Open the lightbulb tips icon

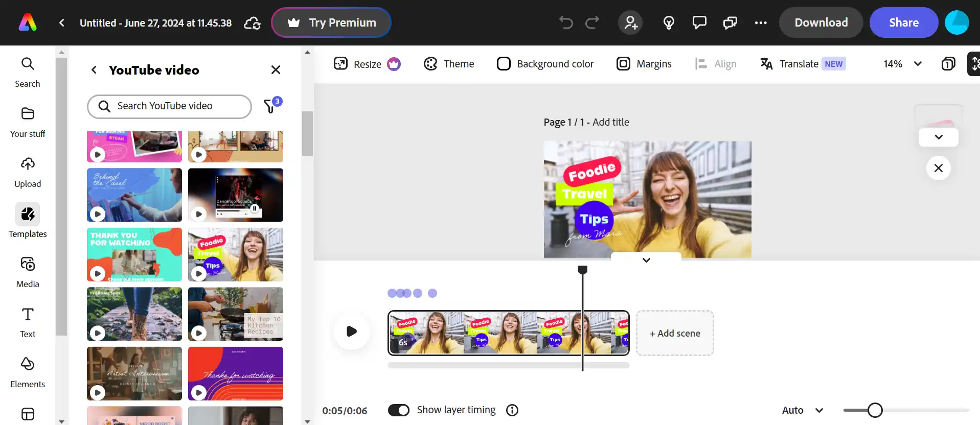pos(669,22)
